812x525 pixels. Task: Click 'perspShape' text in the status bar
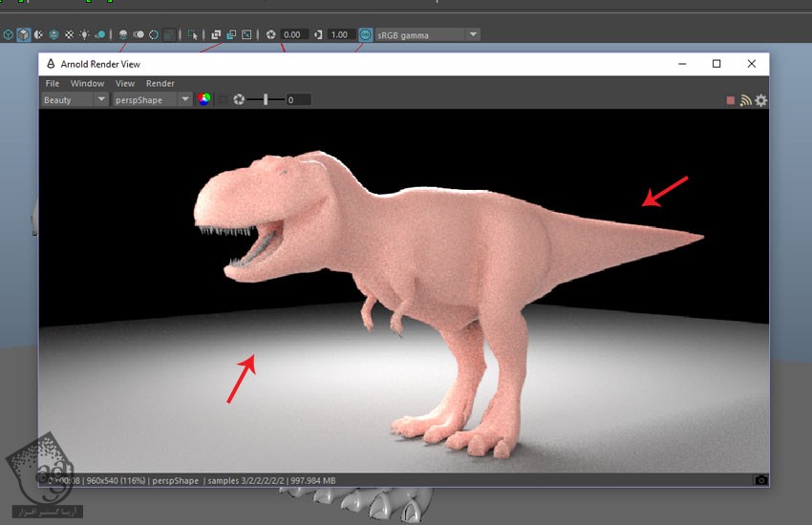(x=176, y=480)
